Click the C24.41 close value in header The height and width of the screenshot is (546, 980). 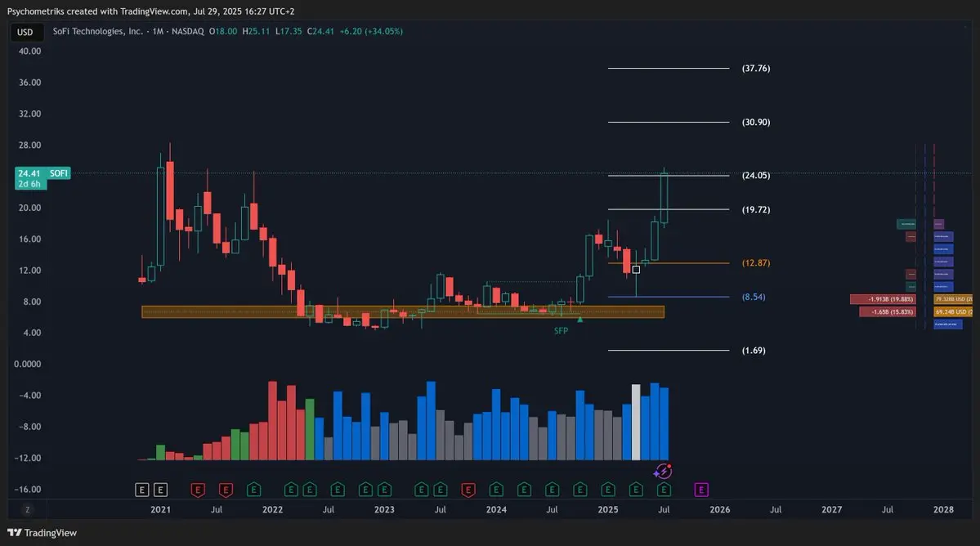[x=320, y=31]
